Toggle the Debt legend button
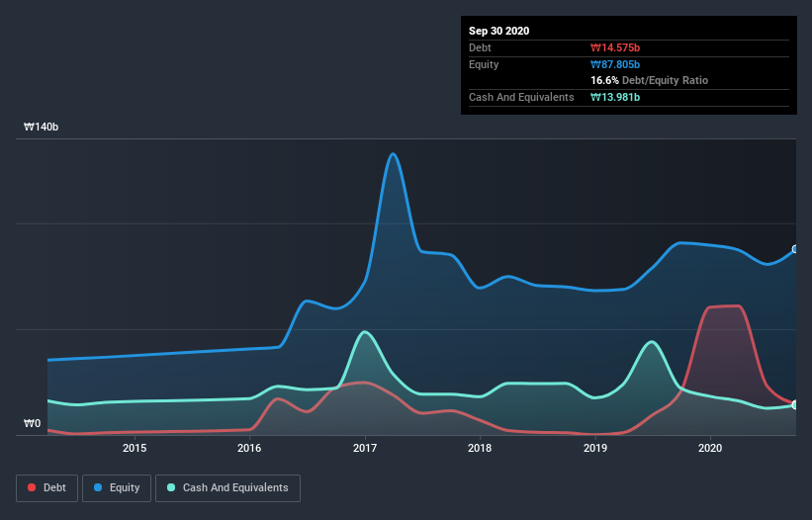This screenshot has height=520, width=812. tap(46, 488)
